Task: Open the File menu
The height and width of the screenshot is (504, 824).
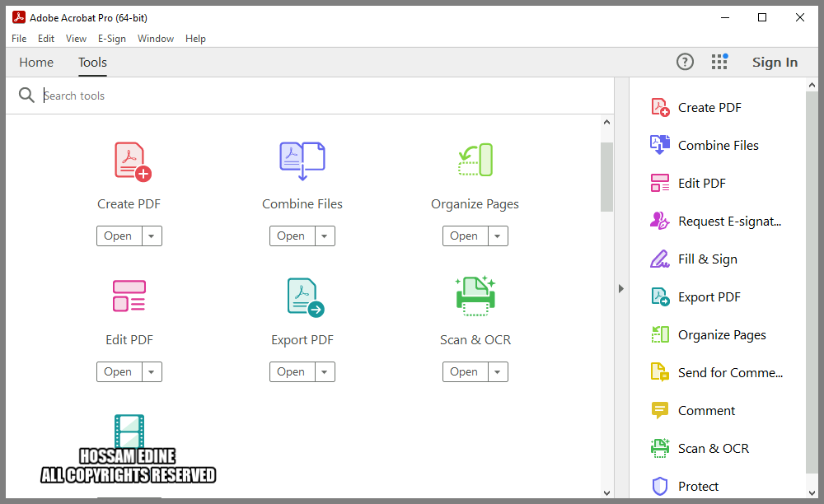Action: pyautogui.click(x=19, y=39)
